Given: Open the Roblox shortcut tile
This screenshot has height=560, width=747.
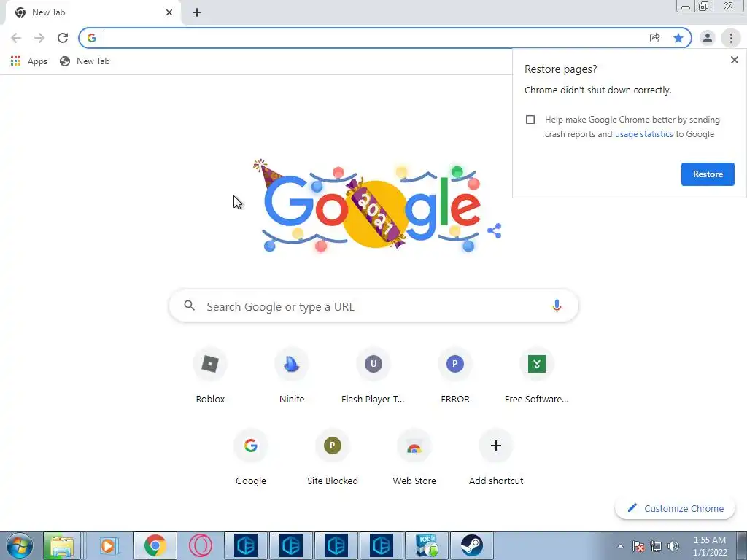Looking at the screenshot, I should click(210, 377).
